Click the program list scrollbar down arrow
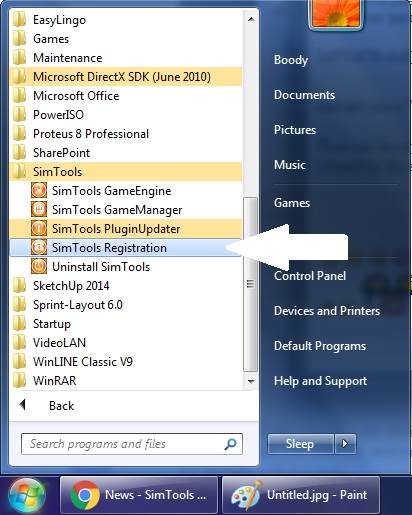The height and width of the screenshot is (515, 412). click(x=251, y=381)
